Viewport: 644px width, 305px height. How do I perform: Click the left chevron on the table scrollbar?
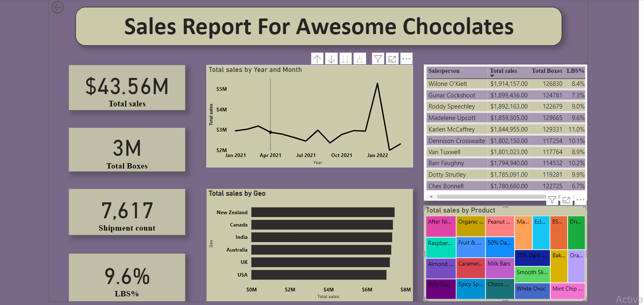[431, 196]
